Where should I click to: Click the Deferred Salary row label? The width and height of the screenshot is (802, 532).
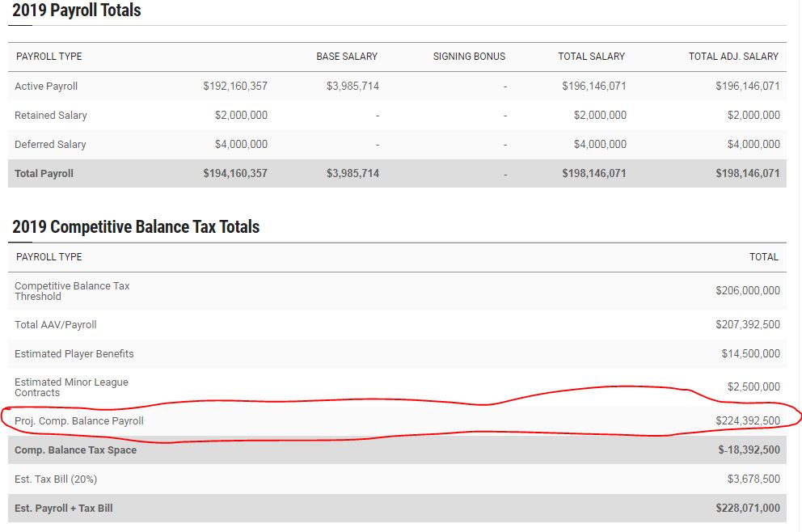(50, 145)
